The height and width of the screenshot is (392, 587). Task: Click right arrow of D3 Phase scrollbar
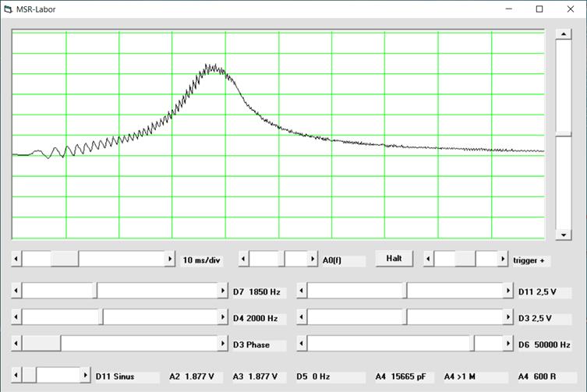(222, 344)
